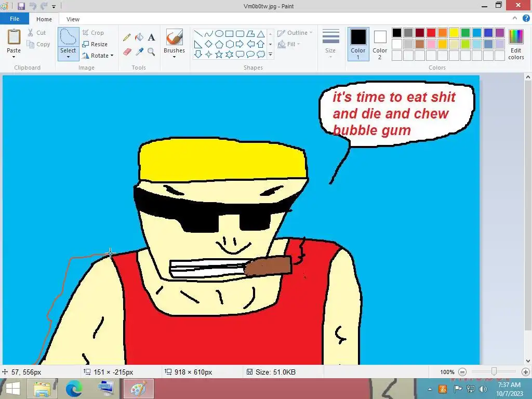Click the Save icon in quick access toolbar
Viewport: 532px width, 399px height.
pyautogui.click(x=21, y=6)
